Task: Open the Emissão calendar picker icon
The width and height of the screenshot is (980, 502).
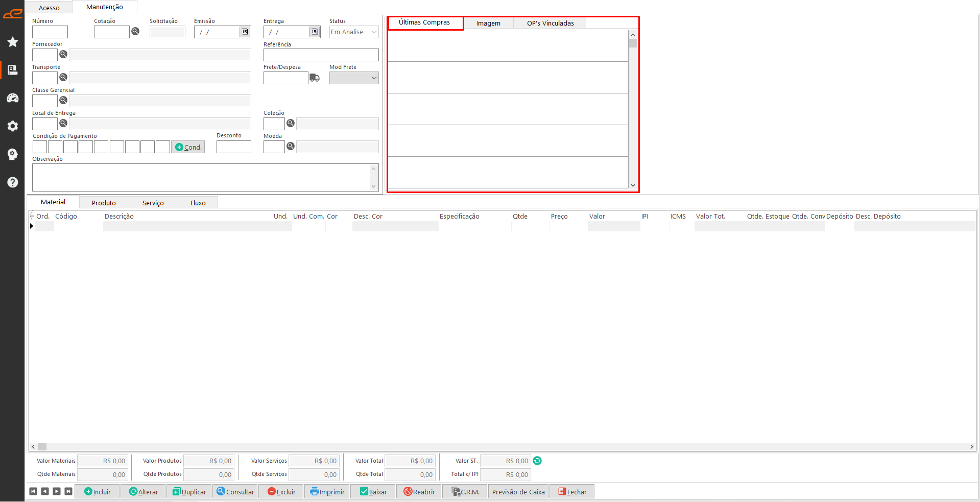Action: [x=245, y=32]
